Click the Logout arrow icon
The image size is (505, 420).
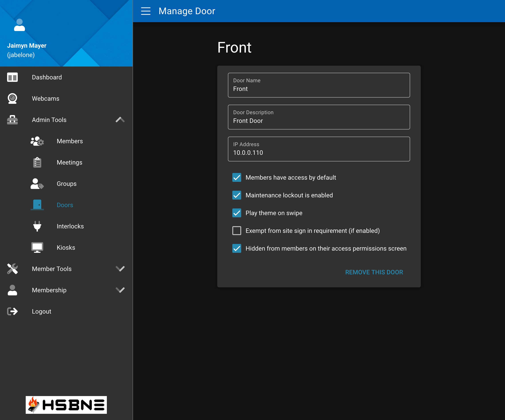pyautogui.click(x=12, y=311)
